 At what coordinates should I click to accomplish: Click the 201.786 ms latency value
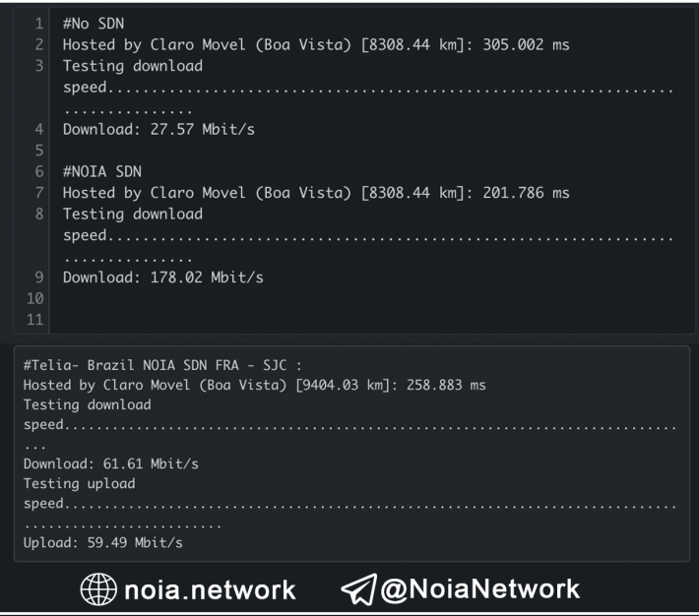click(526, 193)
